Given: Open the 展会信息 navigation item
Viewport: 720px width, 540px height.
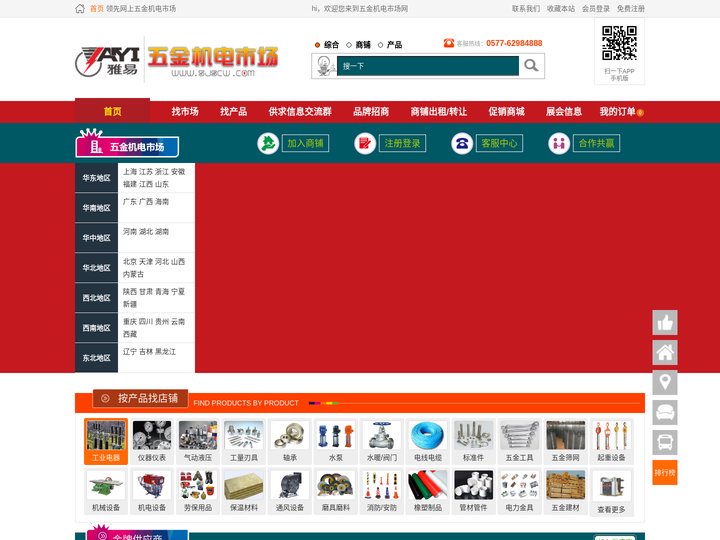Looking at the screenshot, I should 564,112.
